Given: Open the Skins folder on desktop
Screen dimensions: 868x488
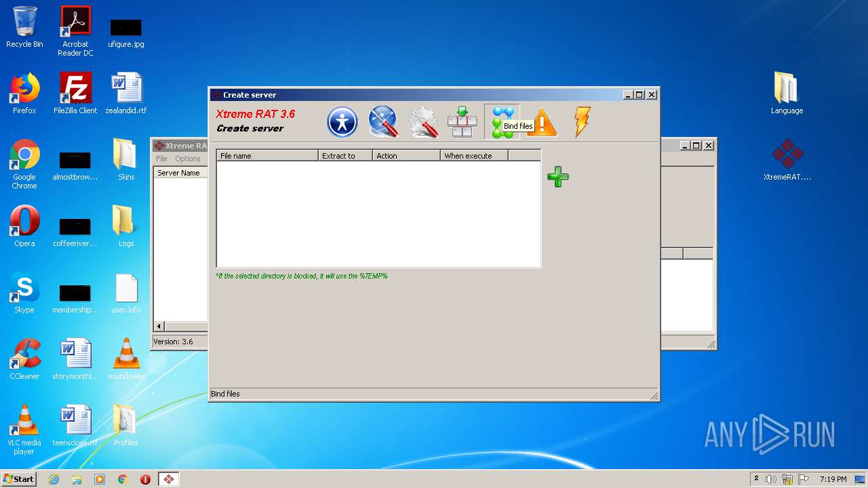Looking at the screenshot, I should click(x=126, y=160).
